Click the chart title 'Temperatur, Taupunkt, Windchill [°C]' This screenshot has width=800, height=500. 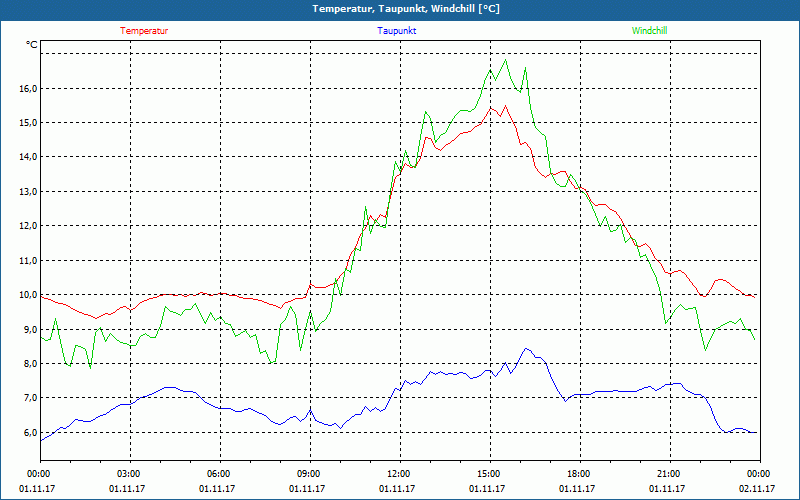tap(406, 9)
